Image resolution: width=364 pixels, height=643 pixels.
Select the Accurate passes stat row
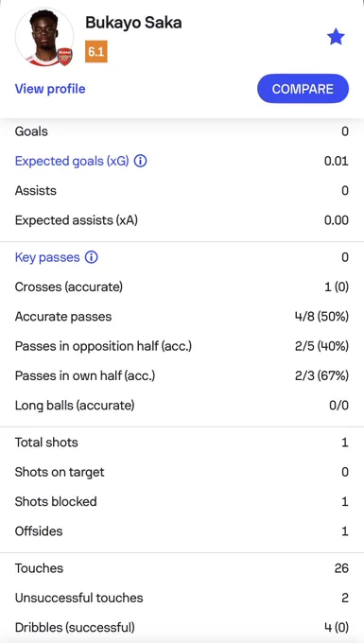coord(182,317)
